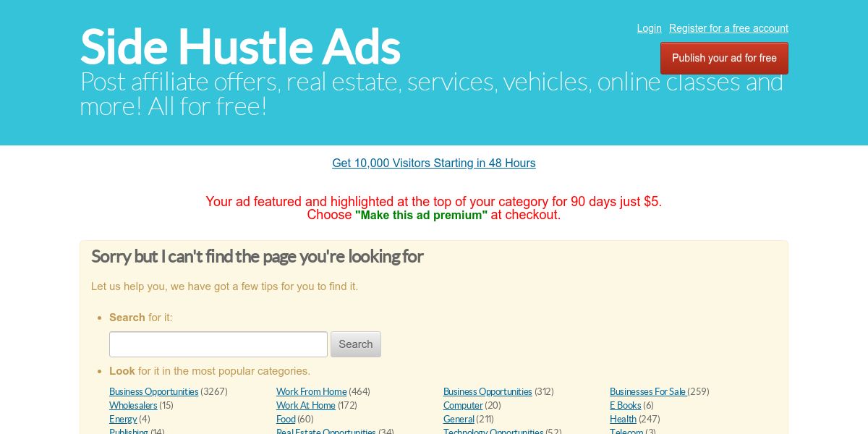Click the 'Search for it:' bullet label
The width and height of the screenshot is (868, 434).
click(141, 318)
